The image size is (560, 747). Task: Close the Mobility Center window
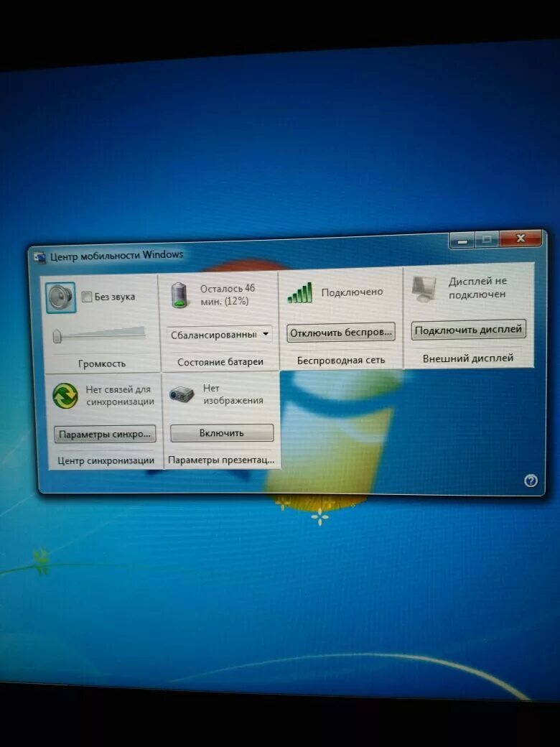point(521,238)
